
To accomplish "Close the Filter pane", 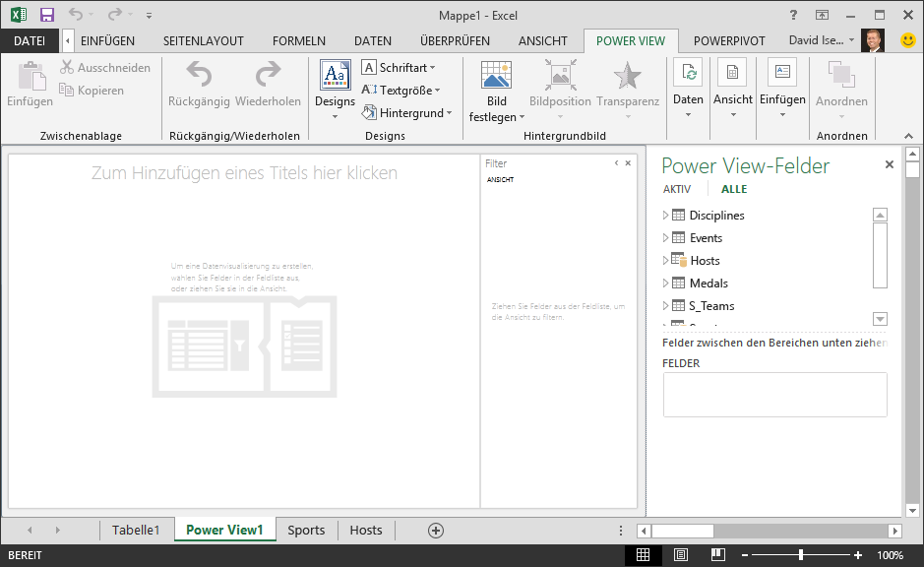I will pos(628,163).
